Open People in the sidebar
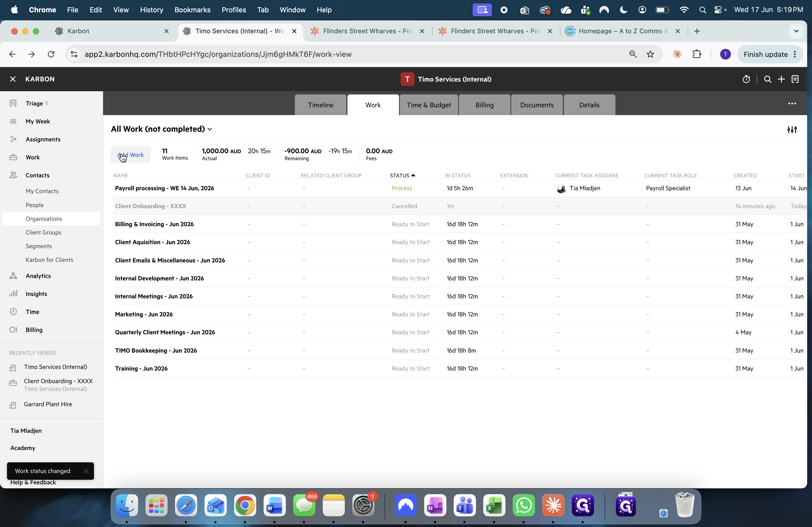The image size is (812, 527). pyautogui.click(x=34, y=205)
